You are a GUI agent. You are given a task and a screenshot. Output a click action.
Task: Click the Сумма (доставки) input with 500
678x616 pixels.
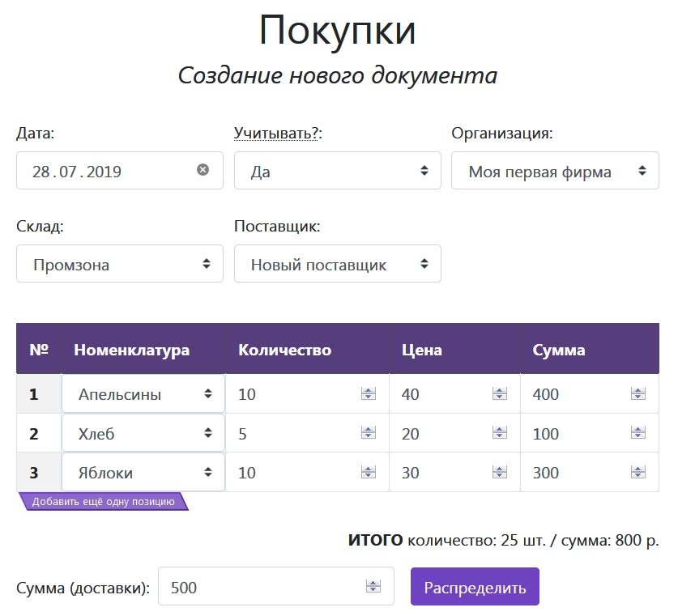[259, 587]
